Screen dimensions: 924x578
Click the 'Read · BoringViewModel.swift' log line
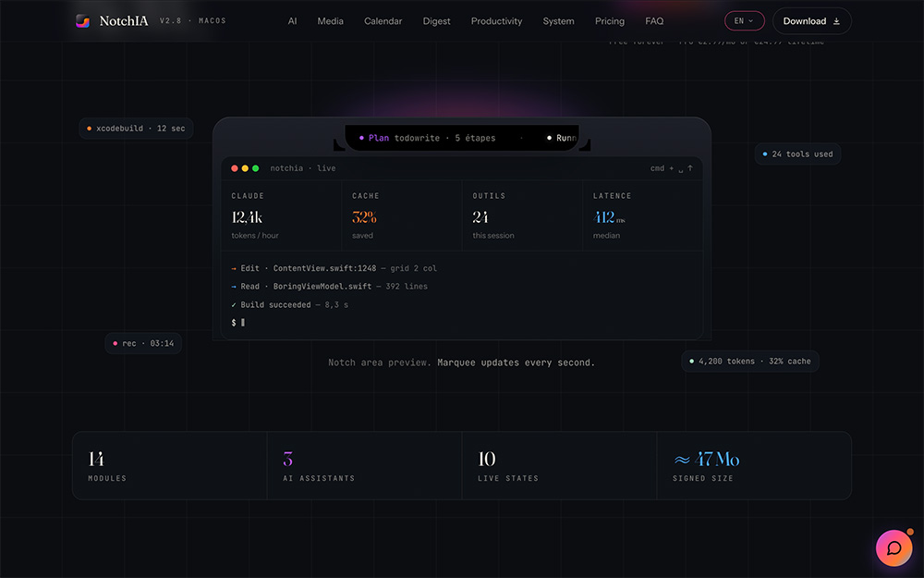point(330,286)
